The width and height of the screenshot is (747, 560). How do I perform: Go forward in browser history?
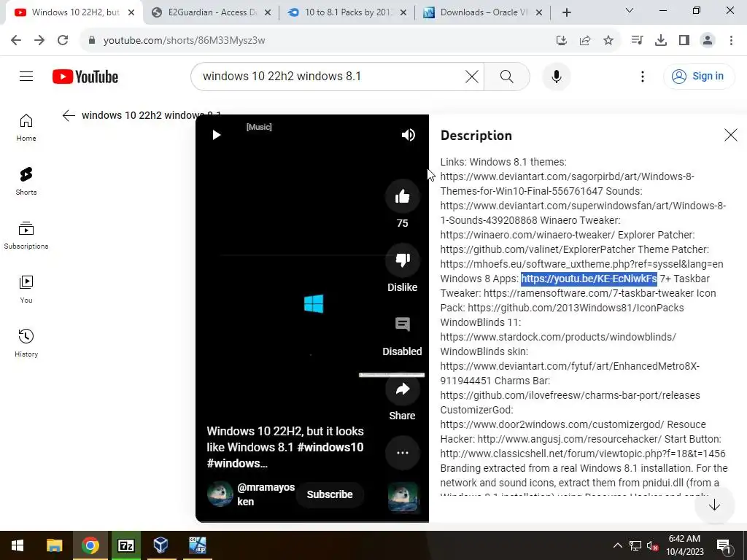(x=39, y=41)
